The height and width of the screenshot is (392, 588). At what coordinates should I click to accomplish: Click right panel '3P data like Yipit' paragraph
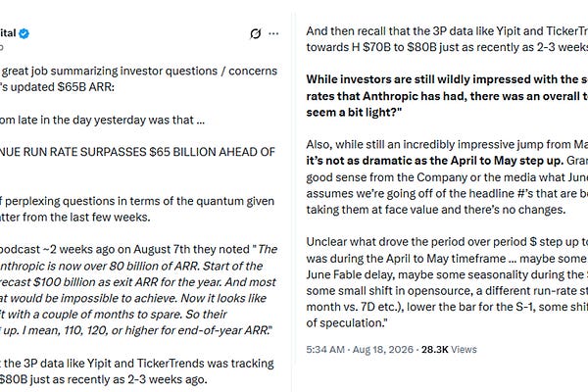click(447, 39)
